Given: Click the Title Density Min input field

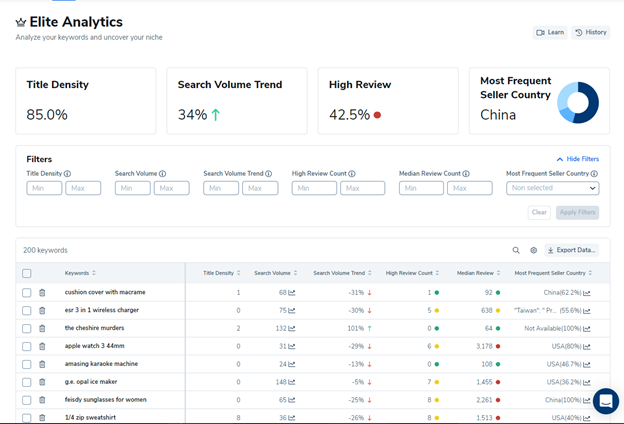Looking at the screenshot, I should [44, 188].
